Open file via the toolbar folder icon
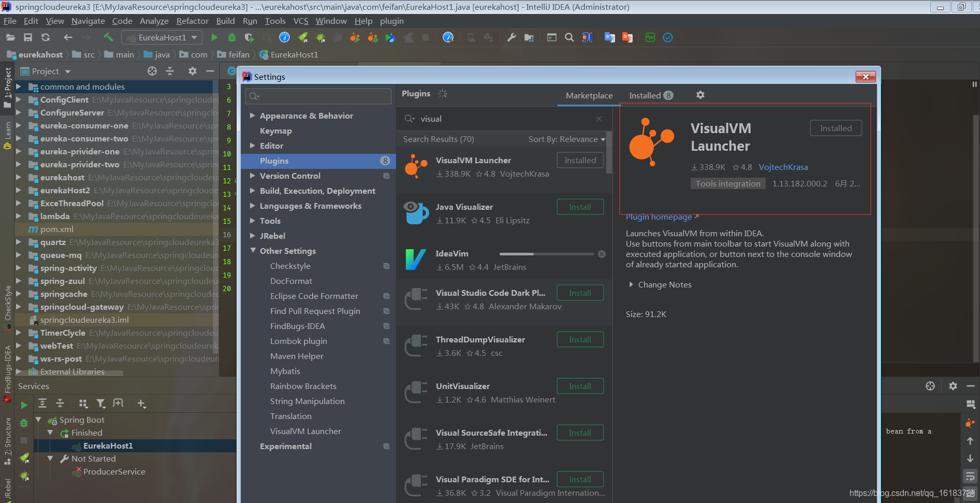 10,37
